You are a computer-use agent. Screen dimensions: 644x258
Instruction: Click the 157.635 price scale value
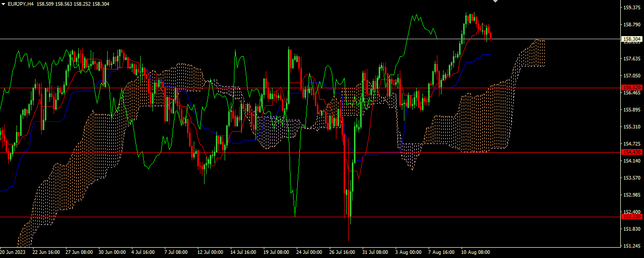point(632,58)
